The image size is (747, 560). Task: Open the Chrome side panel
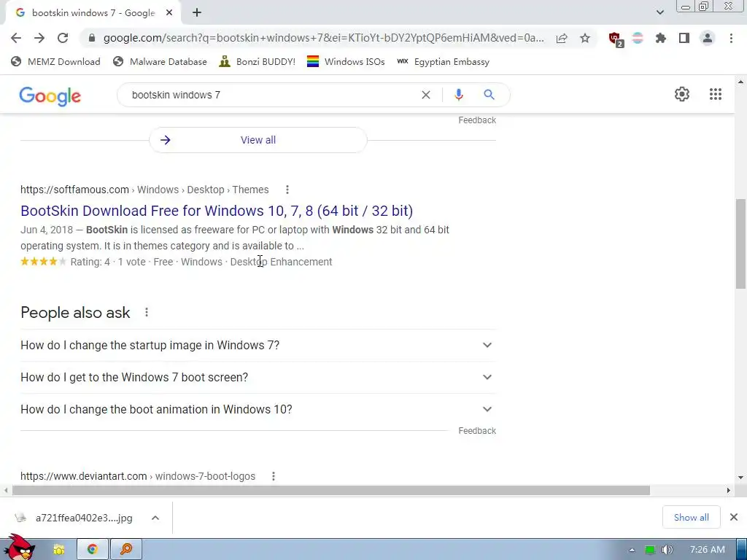[x=684, y=38]
